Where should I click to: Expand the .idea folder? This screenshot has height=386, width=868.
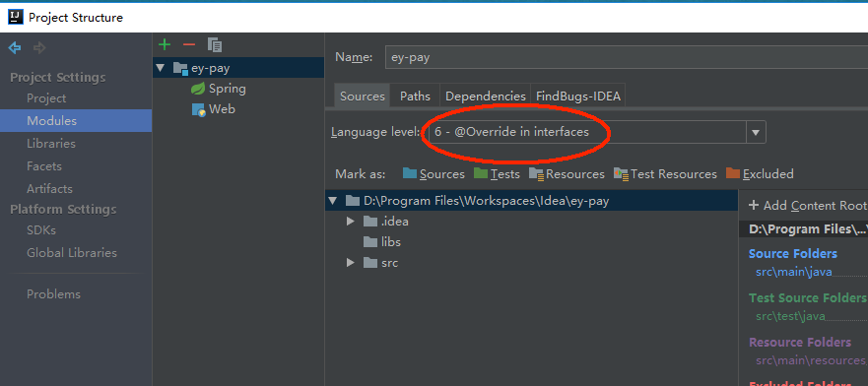click(x=350, y=222)
